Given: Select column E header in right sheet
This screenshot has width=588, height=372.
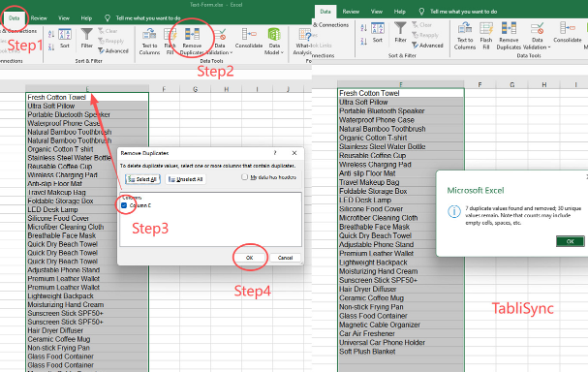Looking at the screenshot, I should click(x=401, y=84).
